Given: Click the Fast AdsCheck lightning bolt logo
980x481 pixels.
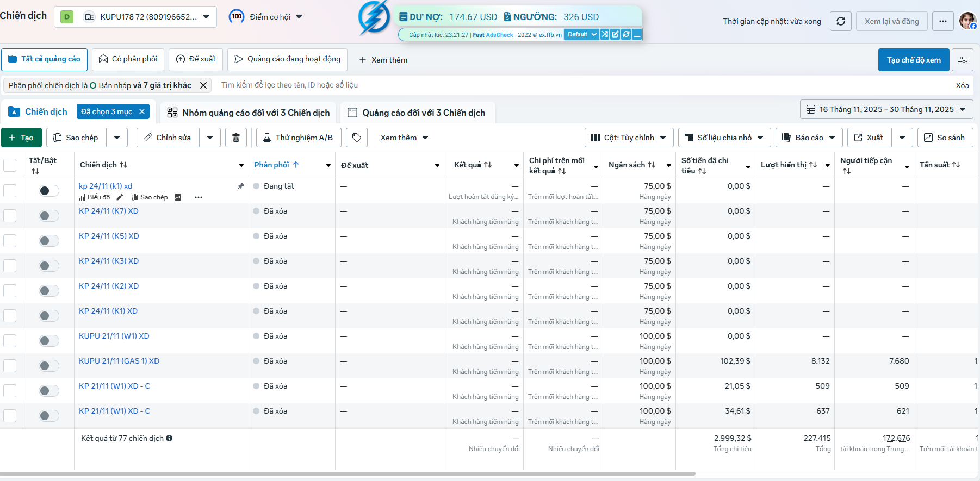Looking at the screenshot, I should click(374, 17).
